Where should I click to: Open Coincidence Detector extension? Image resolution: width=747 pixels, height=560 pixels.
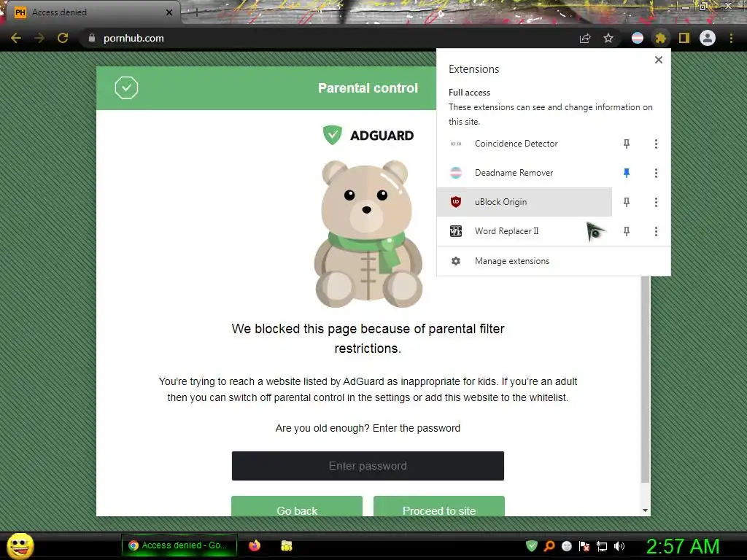point(524,144)
